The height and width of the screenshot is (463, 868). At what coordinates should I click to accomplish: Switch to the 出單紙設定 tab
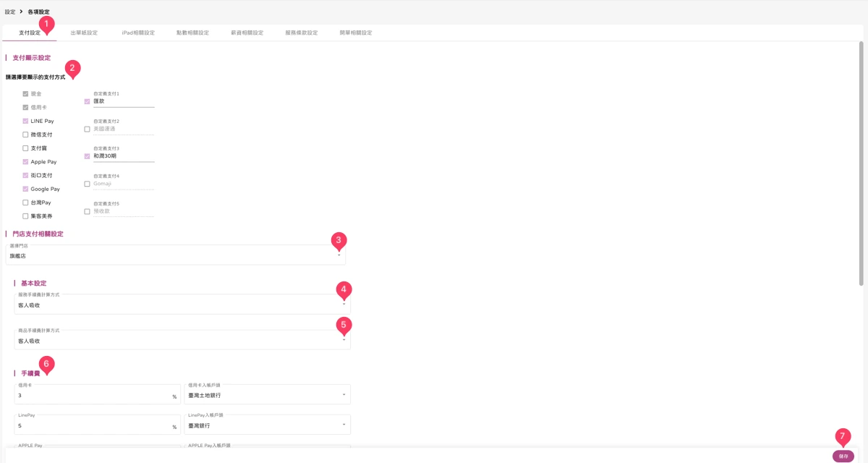click(84, 33)
